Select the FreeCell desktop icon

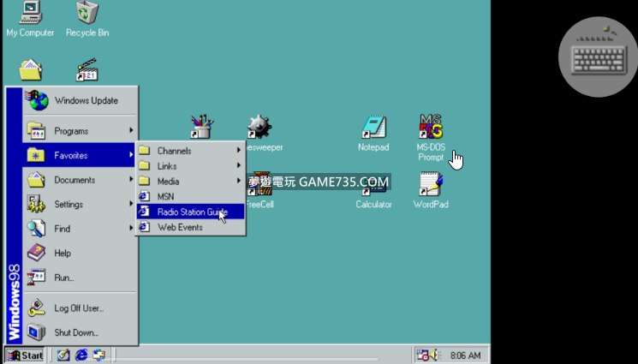[x=259, y=190]
